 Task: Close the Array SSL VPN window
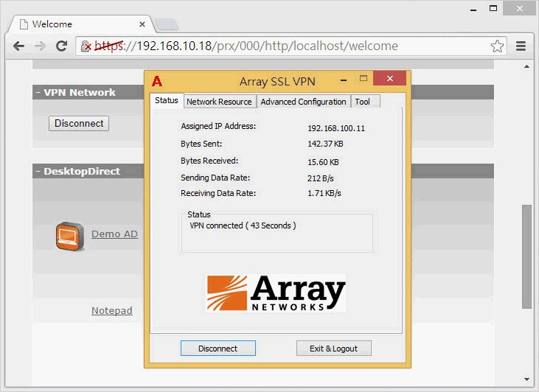tap(390, 78)
